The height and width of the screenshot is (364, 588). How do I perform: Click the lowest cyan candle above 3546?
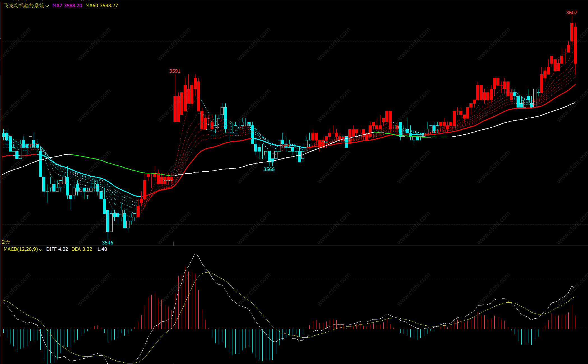pyautogui.click(x=108, y=221)
